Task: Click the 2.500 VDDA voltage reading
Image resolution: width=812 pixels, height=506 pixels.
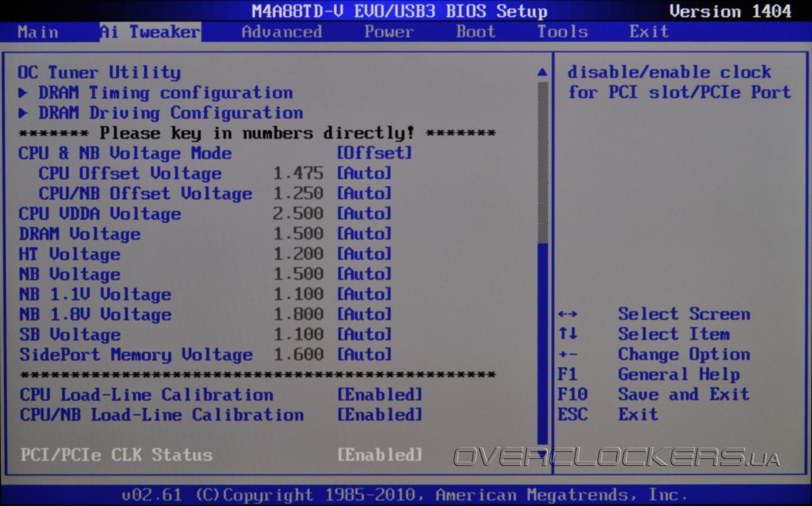Action: 298,214
